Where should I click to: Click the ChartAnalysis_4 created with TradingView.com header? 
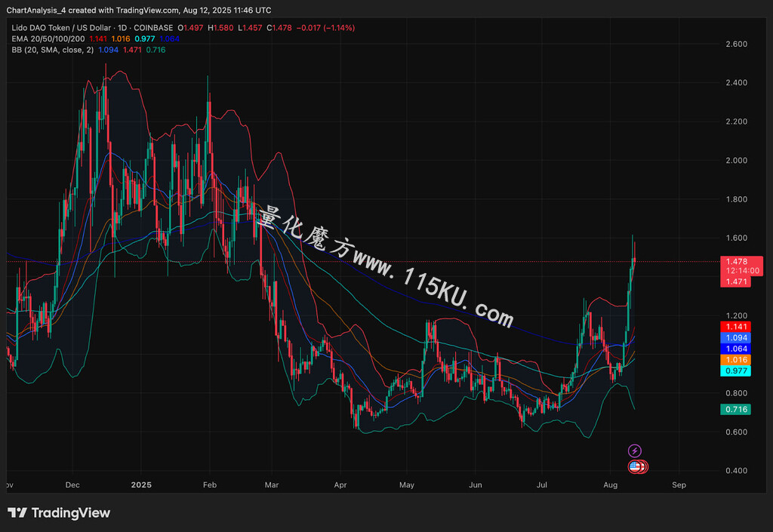(x=139, y=10)
